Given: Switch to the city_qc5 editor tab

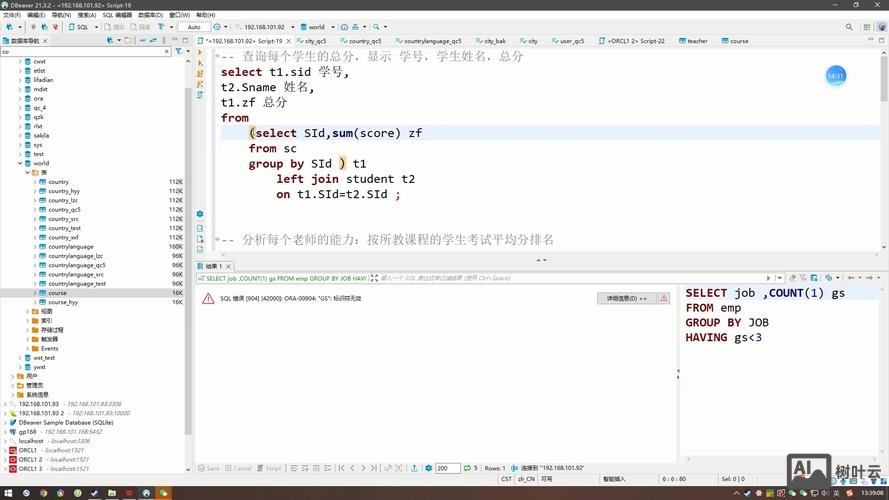Looking at the screenshot, I should (312, 41).
